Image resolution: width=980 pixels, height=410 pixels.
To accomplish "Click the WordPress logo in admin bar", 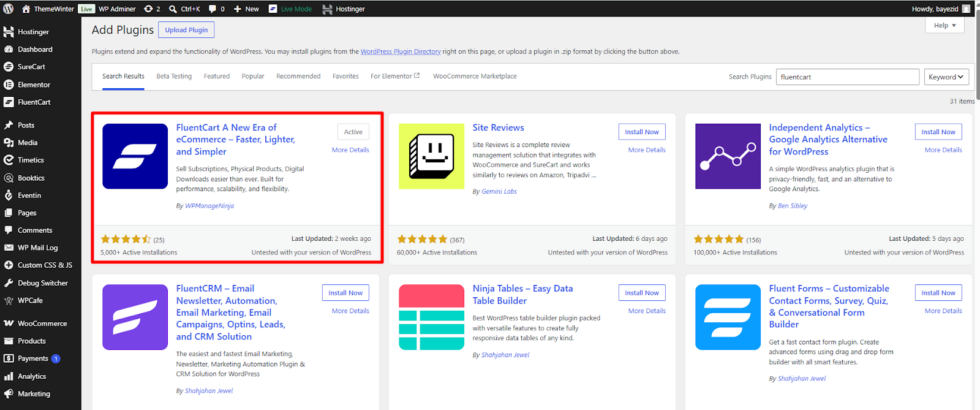I will (x=9, y=9).
